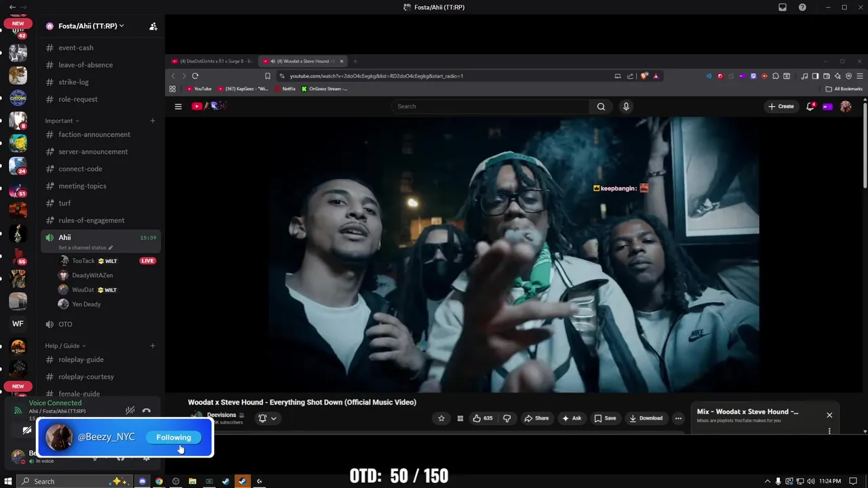Open Chrome from the taskbar
This screenshot has width=868, height=488.
click(x=159, y=481)
